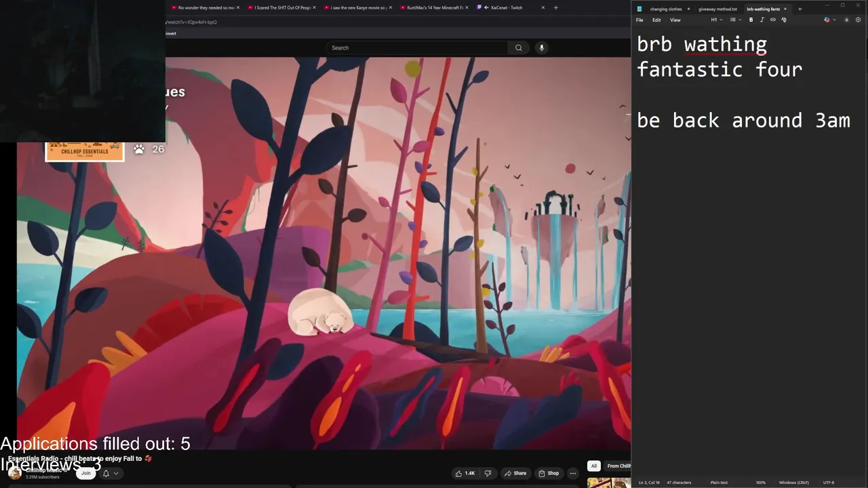Clear formatting in Notepad toolbar

(784, 20)
